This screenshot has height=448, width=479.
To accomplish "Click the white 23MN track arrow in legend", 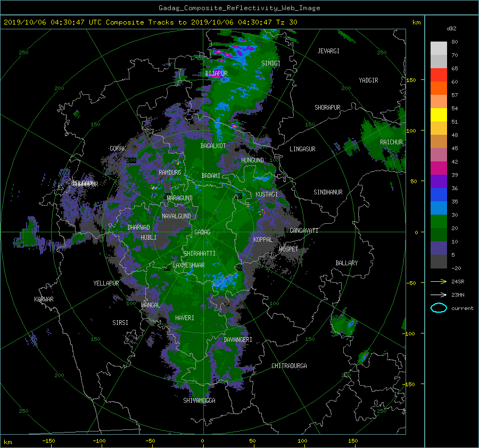I will 439,295.
